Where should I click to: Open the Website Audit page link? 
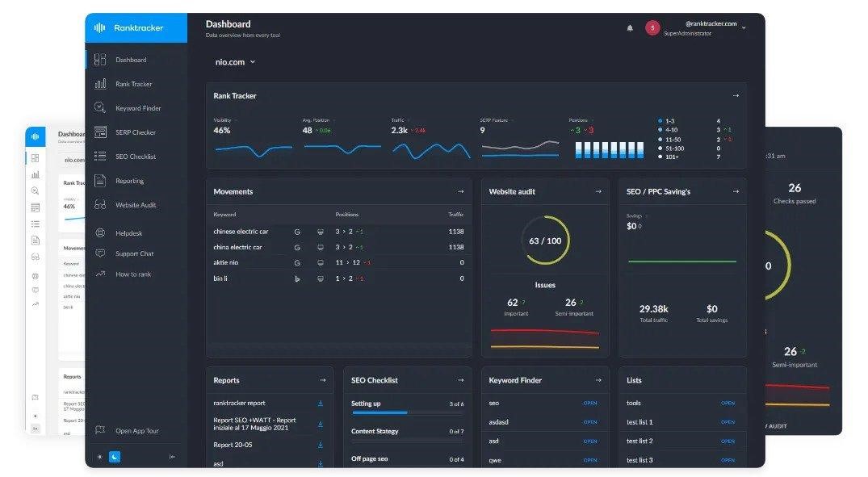tap(136, 205)
